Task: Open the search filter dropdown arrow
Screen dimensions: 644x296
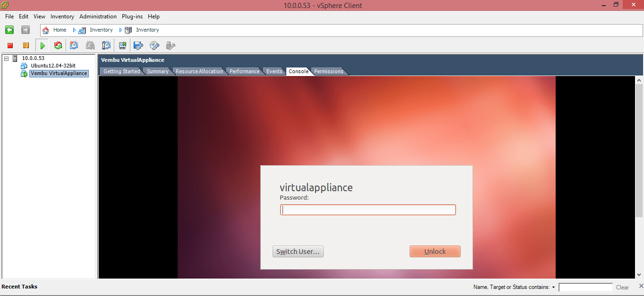Action: pos(554,287)
